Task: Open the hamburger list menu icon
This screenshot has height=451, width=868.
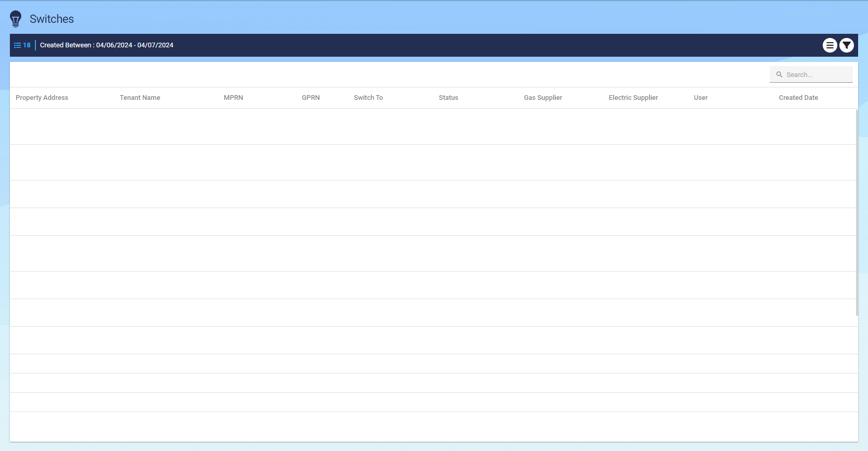Action: 829,45
